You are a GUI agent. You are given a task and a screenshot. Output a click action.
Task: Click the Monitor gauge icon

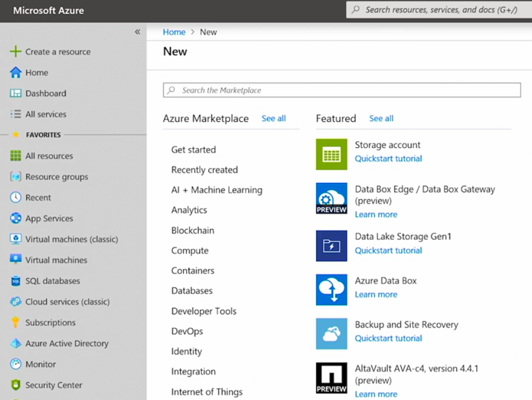[16, 364]
